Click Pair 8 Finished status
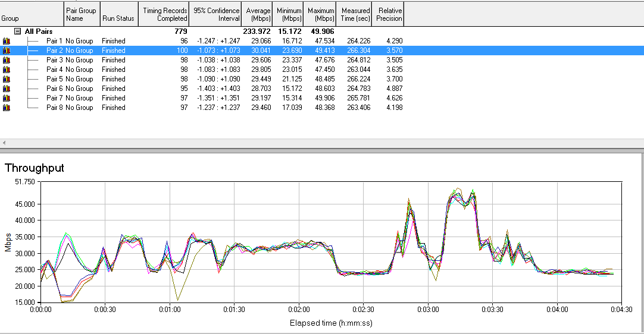 pyautogui.click(x=113, y=108)
